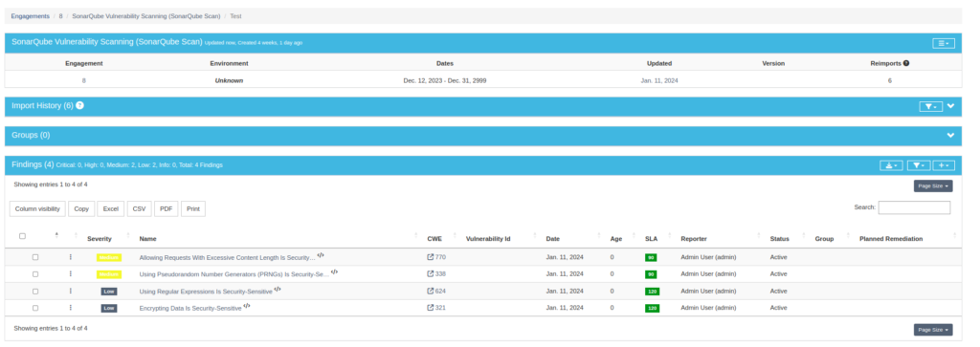This screenshot has width=980, height=347.
Task: Open the test actions hamburger menu
Action: (943, 43)
